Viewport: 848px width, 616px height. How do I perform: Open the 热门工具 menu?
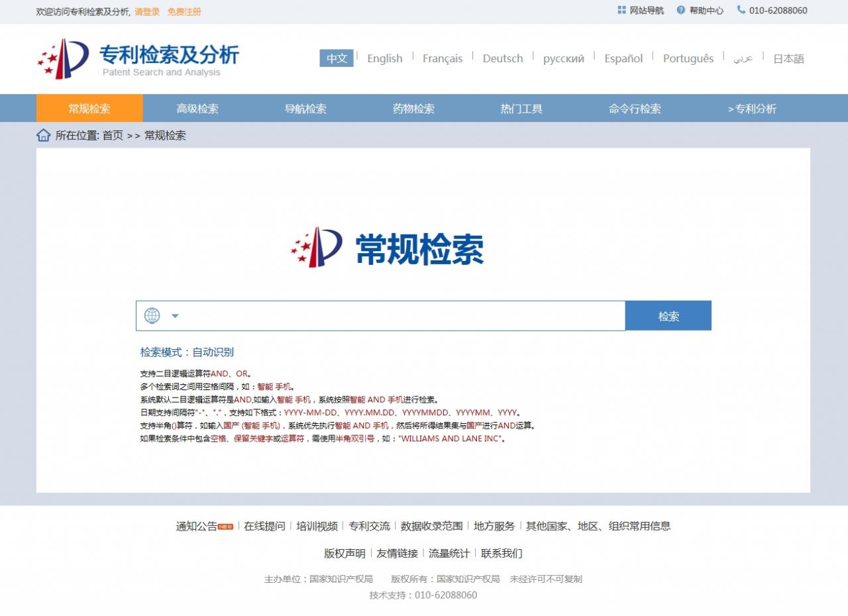[x=521, y=109]
